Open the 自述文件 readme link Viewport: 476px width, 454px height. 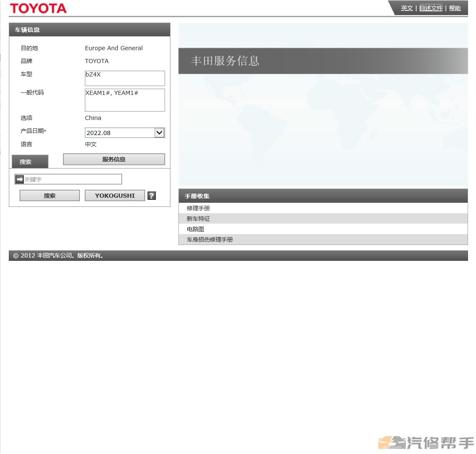(431, 8)
